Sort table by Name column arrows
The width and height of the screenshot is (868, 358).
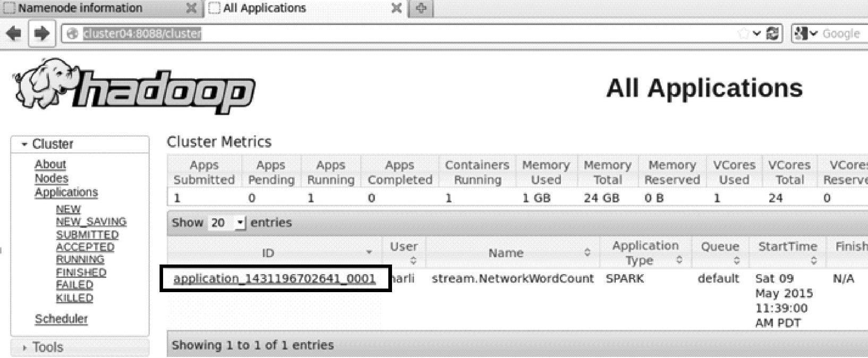[x=587, y=253]
